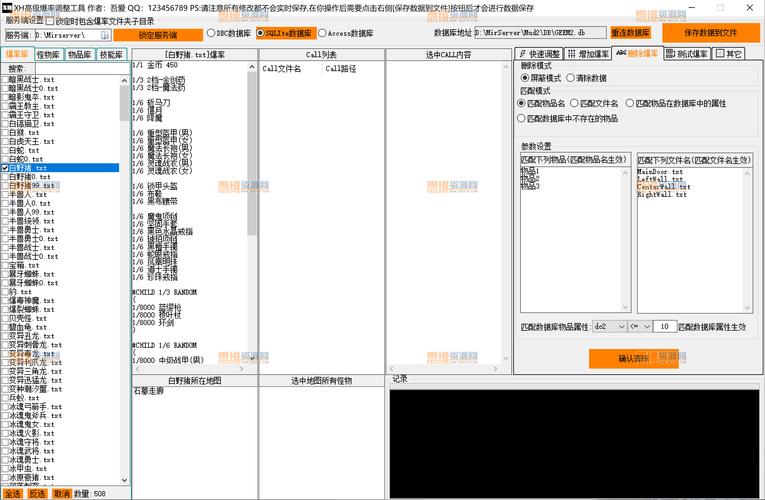Viewport: 765px width, 500px height.
Task: Check the 暗黑战士.txt checkbox
Action: (x=5, y=79)
